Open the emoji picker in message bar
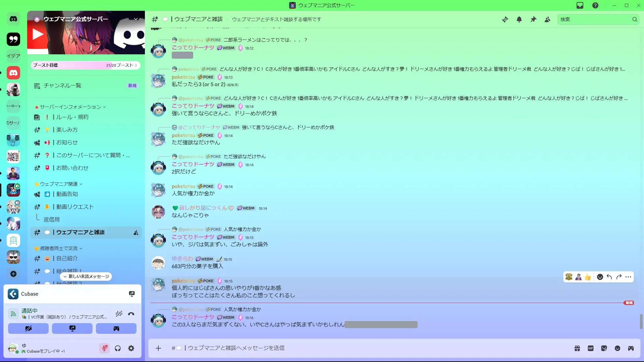Screen dimensions: 644x362 click(618, 348)
